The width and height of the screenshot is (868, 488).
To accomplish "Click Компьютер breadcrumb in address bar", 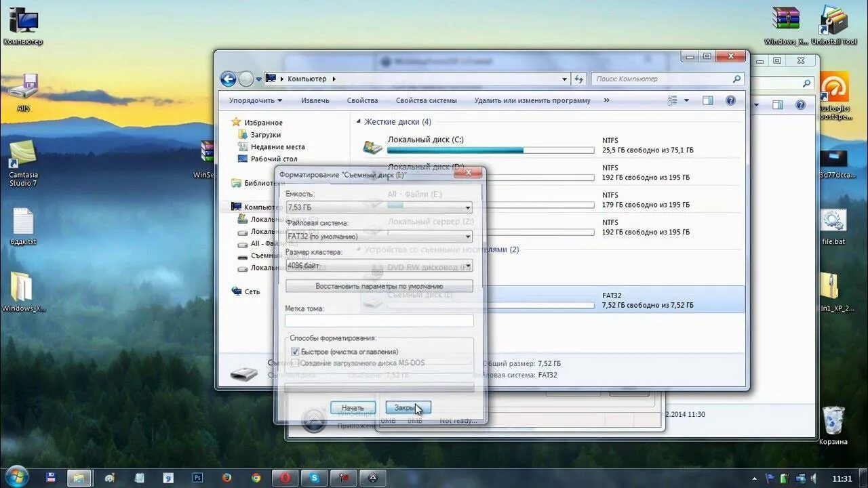I will (307, 79).
